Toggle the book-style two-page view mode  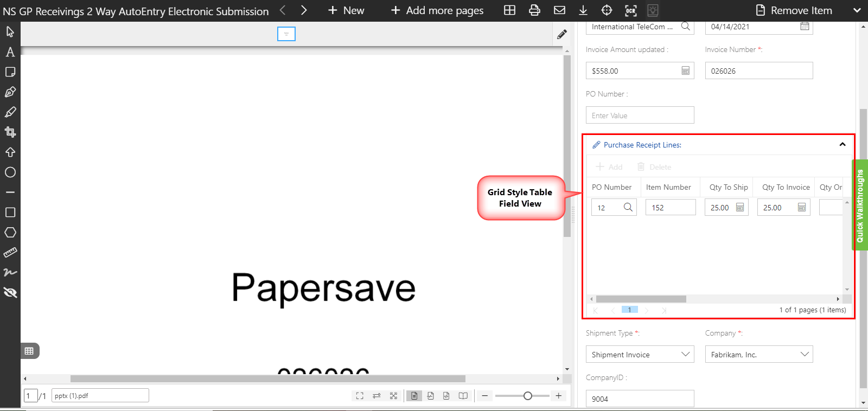(x=463, y=396)
